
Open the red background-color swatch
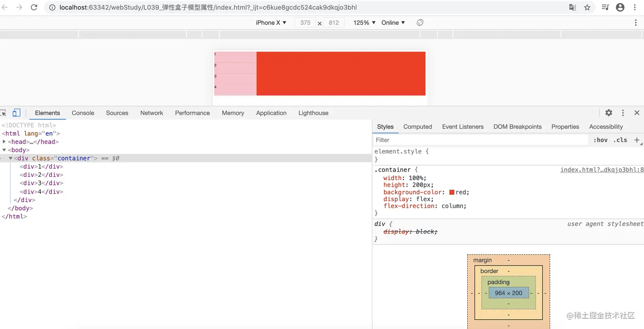452,192
